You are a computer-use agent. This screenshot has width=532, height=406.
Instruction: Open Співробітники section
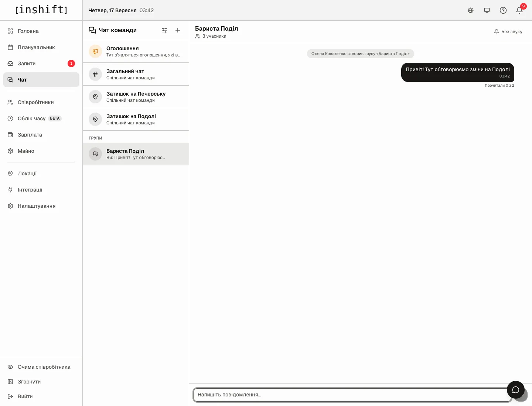[x=41, y=102]
